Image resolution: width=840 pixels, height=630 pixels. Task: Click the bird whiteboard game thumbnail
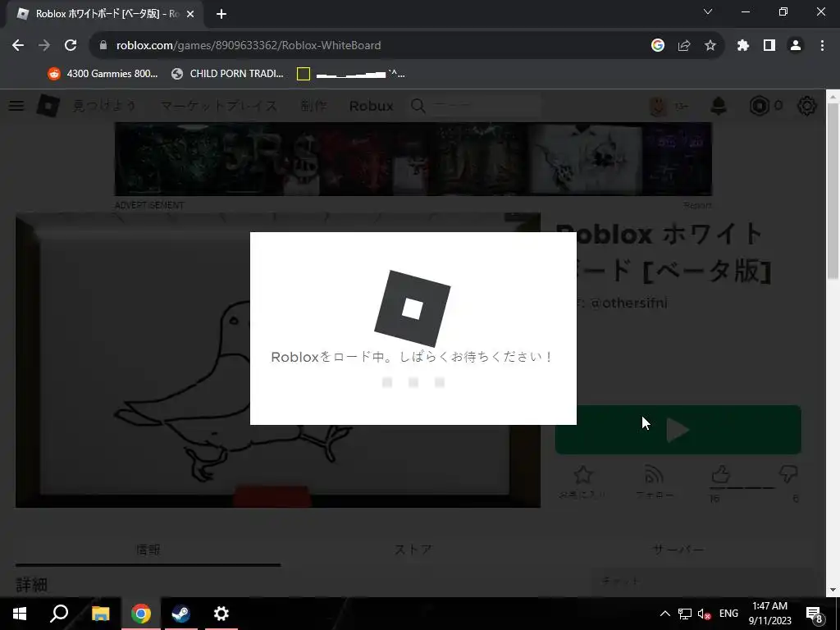point(278,360)
